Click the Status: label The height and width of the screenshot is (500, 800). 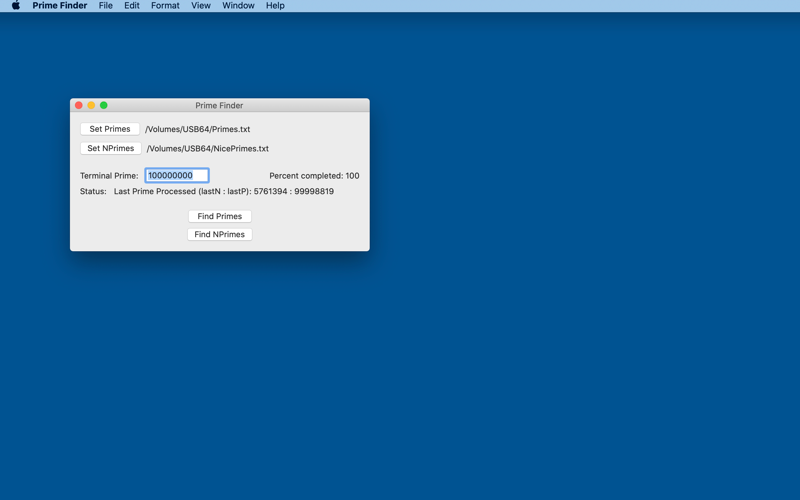(93, 191)
